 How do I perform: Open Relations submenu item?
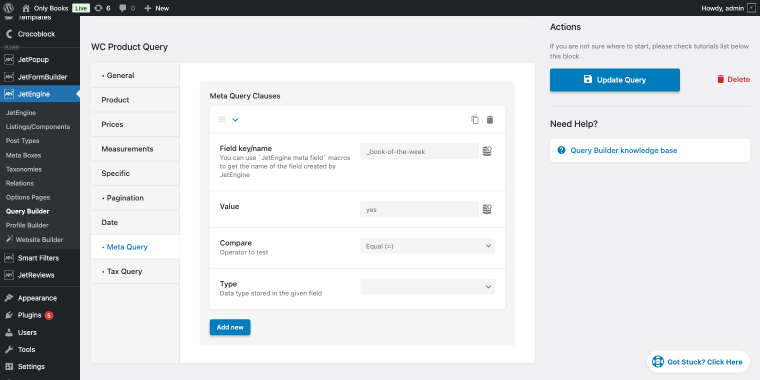[20, 183]
